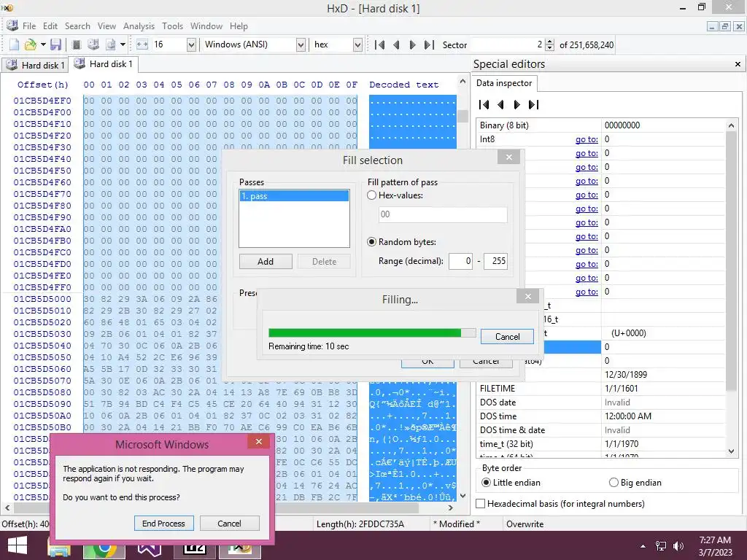
Task: Open Windows Start button
Action: point(18,545)
